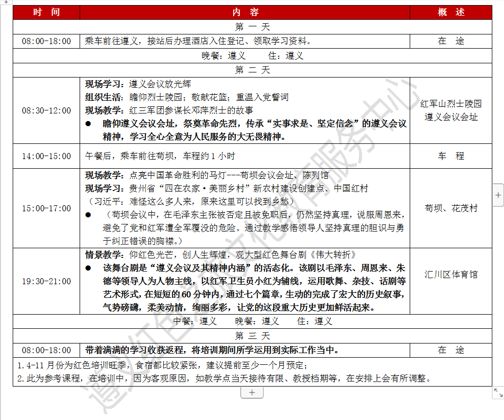This screenshot has width=504, height=420.
Task: Click the 遵义会议会址 text in the 概述 column
Action: pos(451,117)
